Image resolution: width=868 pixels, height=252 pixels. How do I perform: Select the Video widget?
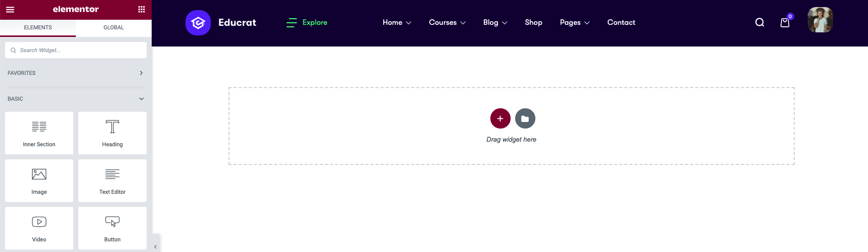(x=39, y=228)
